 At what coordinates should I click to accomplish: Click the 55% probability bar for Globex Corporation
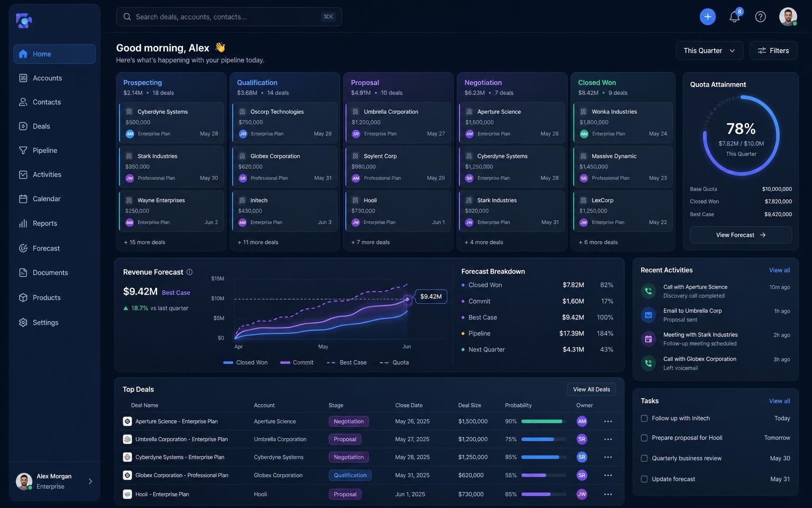(x=544, y=476)
